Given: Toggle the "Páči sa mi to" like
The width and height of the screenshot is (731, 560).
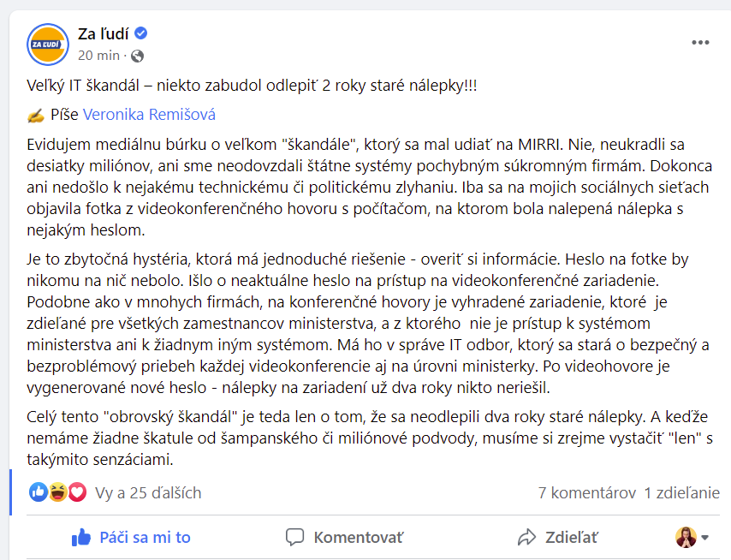Looking at the screenshot, I should click(x=131, y=538).
